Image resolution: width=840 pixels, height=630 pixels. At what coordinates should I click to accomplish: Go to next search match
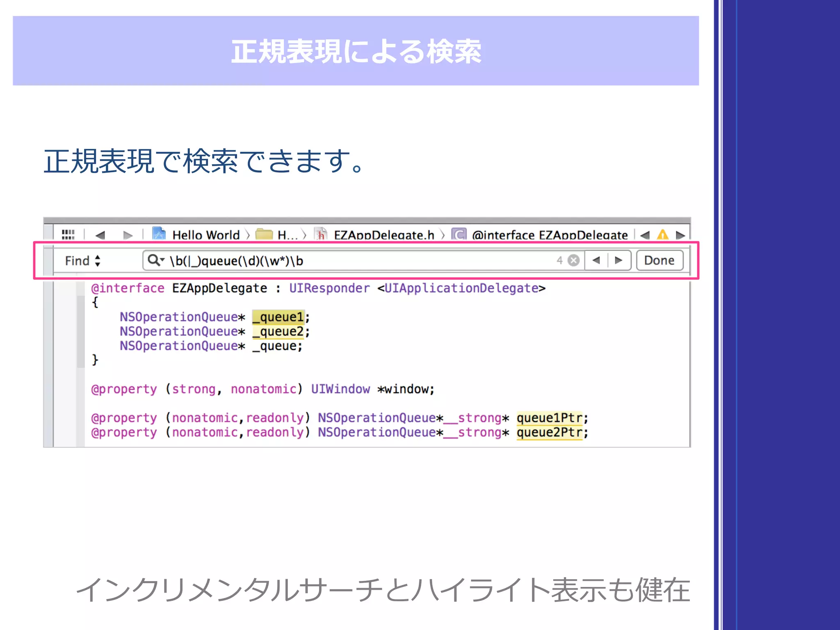click(619, 260)
